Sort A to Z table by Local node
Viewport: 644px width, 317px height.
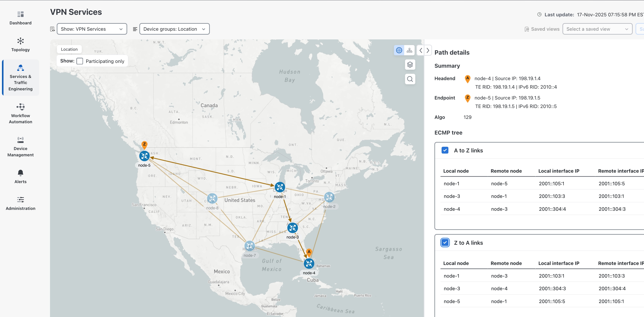tap(456, 171)
